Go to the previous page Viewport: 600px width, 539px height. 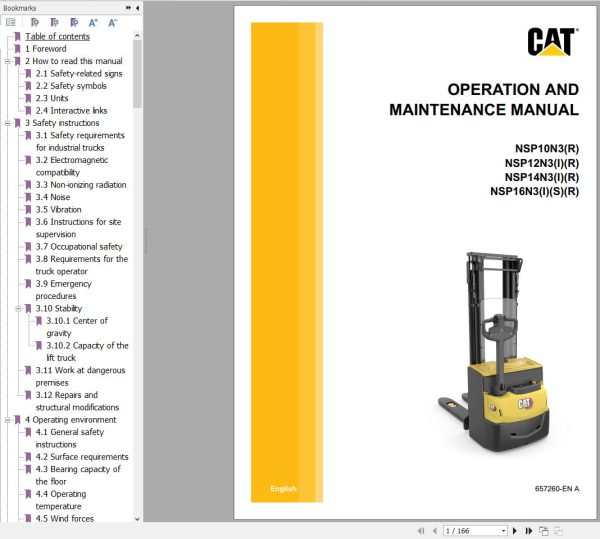(x=434, y=531)
